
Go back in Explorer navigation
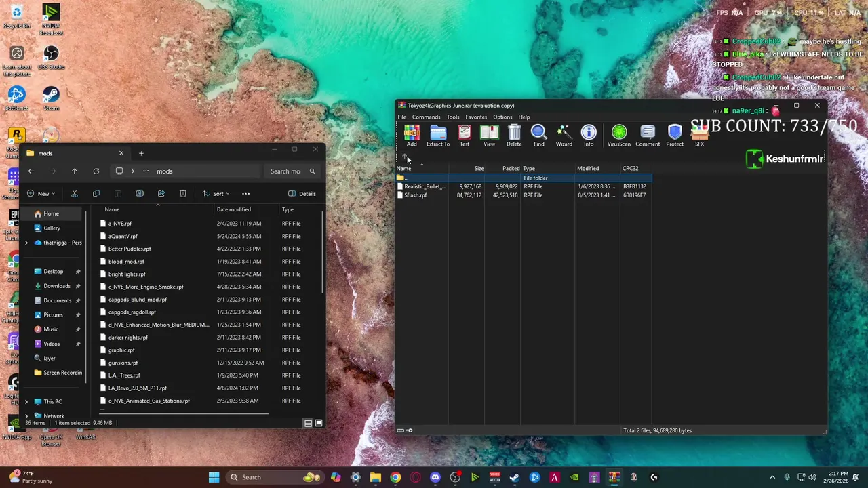pos(31,171)
